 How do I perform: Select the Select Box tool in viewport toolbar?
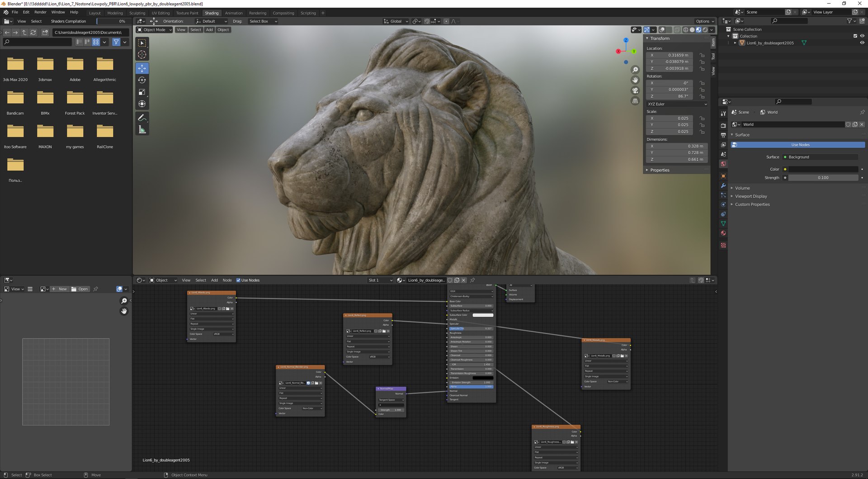coord(142,43)
